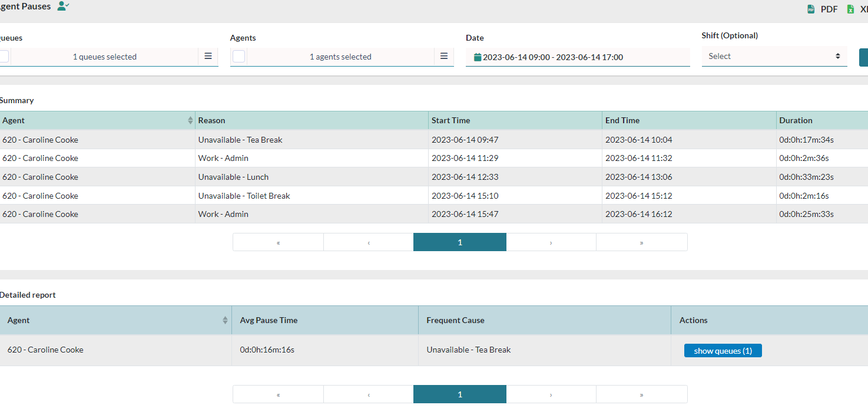Go to next page in Summary pagination
The width and height of the screenshot is (868, 418).
[x=551, y=242]
